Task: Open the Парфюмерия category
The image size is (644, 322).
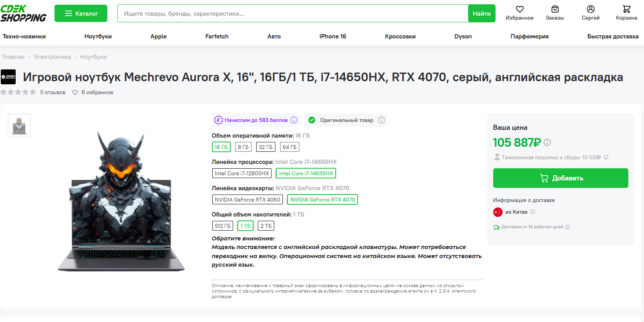Action: pyautogui.click(x=530, y=36)
